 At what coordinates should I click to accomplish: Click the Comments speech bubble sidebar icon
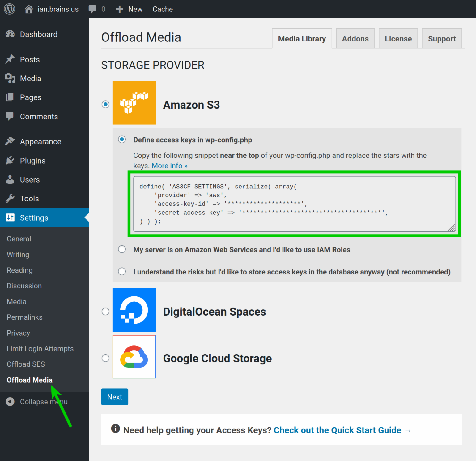click(x=10, y=116)
